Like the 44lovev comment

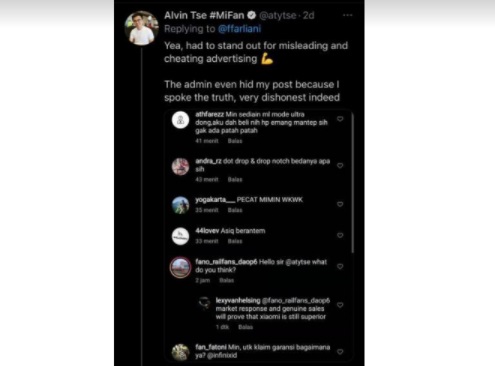coord(340,235)
